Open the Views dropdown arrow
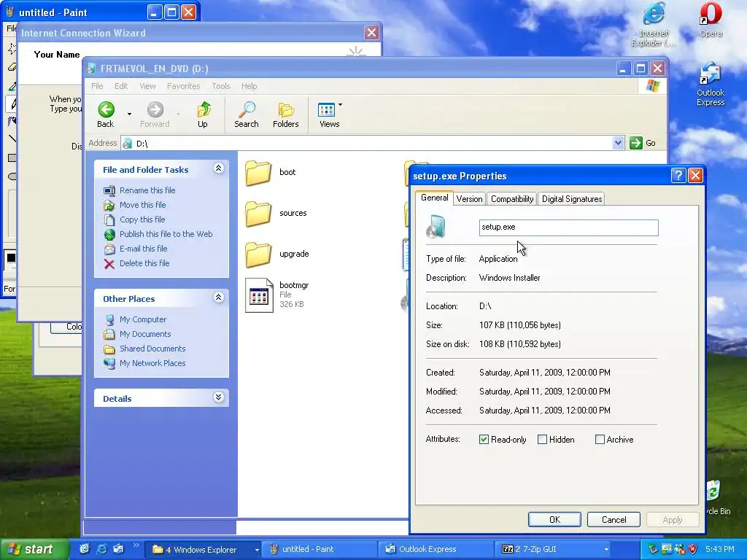 coord(340,105)
